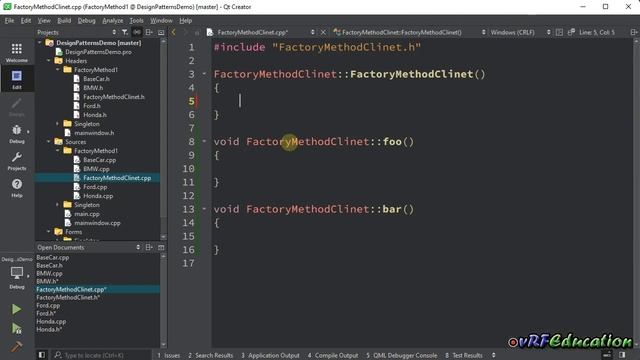Run the project with green play button
Image resolution: width=640 pixels, height=360 pixels.
(x=16, y=309)
